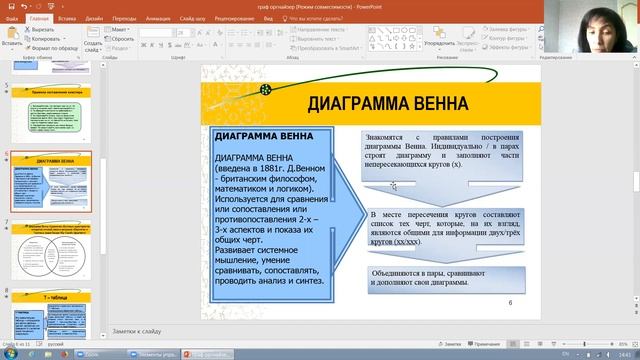
Task: Switch to Slide Sorter view
Action: 527,344
